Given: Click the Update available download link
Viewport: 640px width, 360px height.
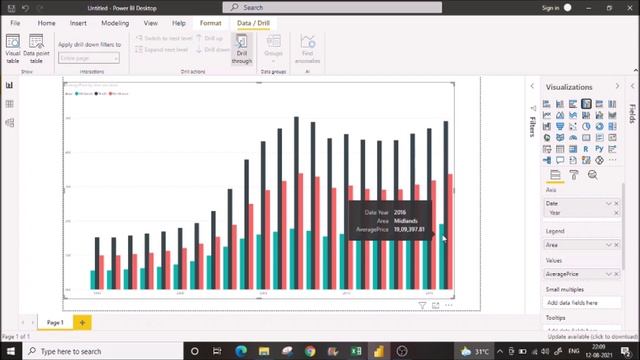Looking at the screenshot, I should 592,337.
